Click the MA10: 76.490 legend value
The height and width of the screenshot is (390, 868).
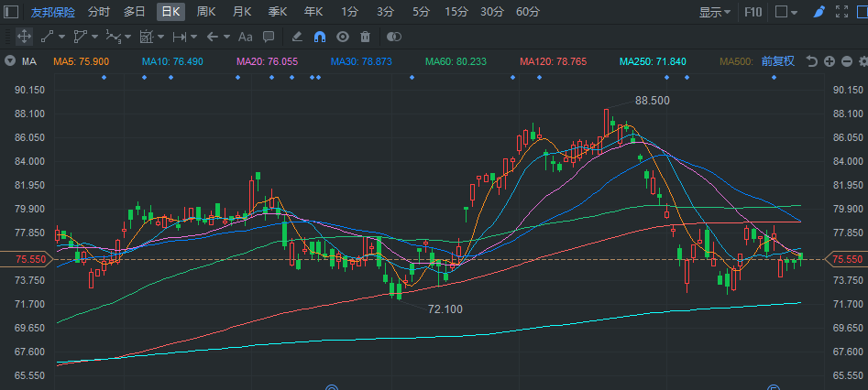coord(172,61)
